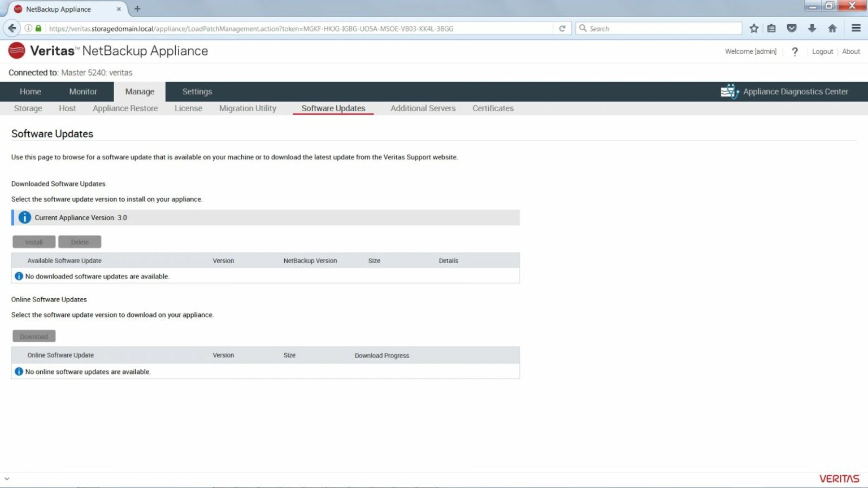Click the Delete button
This screenshot has width=868, height=488.
pyautogui.click(x=80, y=242)
